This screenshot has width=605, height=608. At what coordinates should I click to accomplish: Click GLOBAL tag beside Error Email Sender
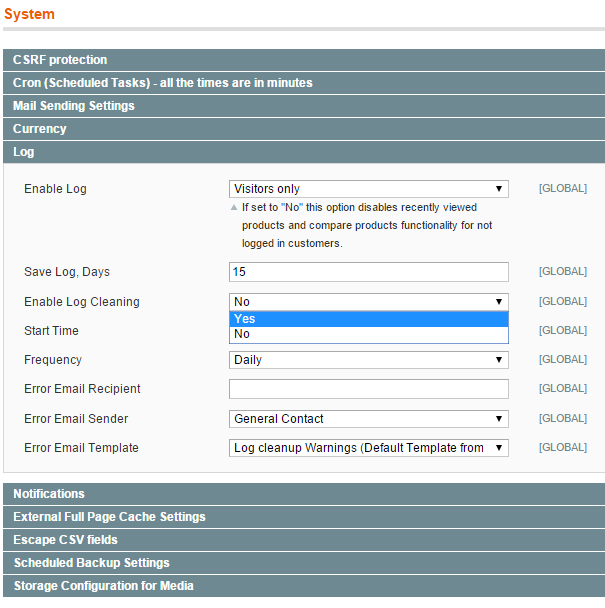(x=563, y=418)
